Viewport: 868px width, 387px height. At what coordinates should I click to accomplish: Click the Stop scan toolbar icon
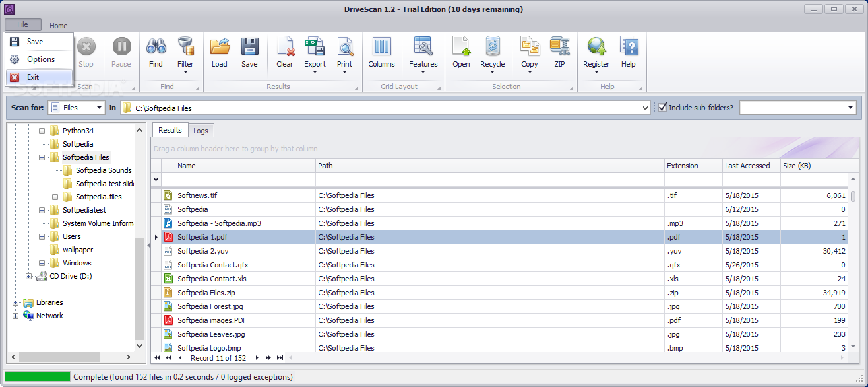pyautogui.click(x=86, y=46)
